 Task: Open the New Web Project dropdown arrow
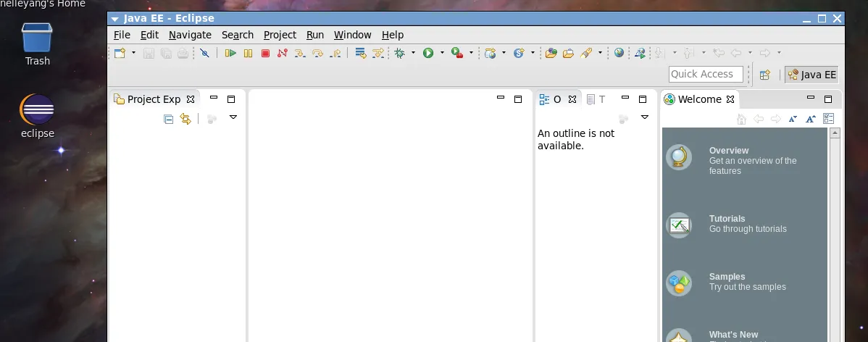(504, 53)
